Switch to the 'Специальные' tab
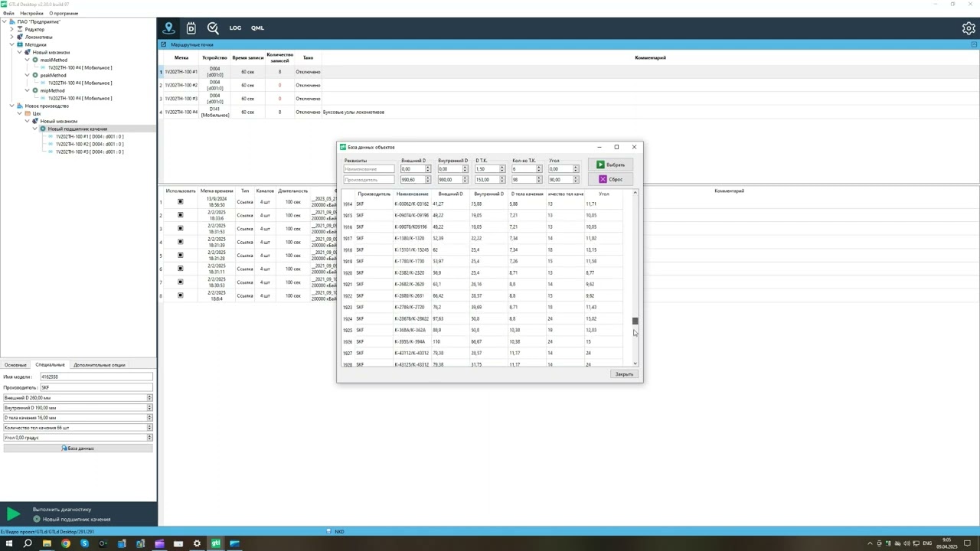980x551 pixels. pyautogui.click(x=50, y=365)
